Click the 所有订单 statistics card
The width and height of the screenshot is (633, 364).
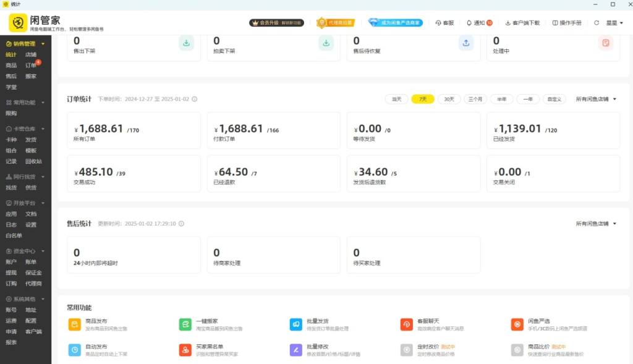pos(134,130)
